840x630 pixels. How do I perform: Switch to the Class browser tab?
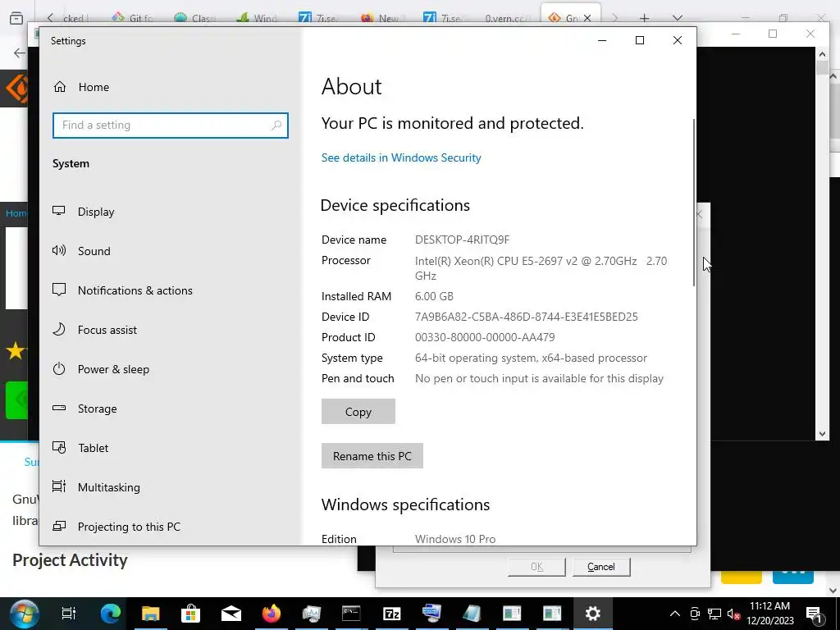pos(195,18)
